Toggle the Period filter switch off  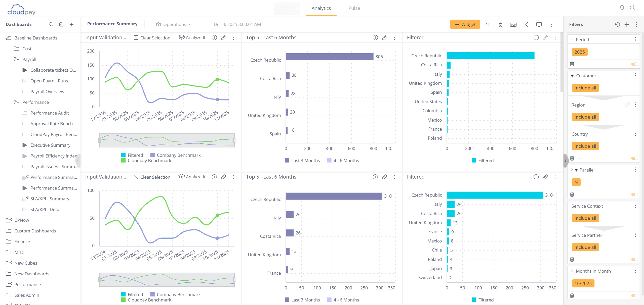click(634, 64)
